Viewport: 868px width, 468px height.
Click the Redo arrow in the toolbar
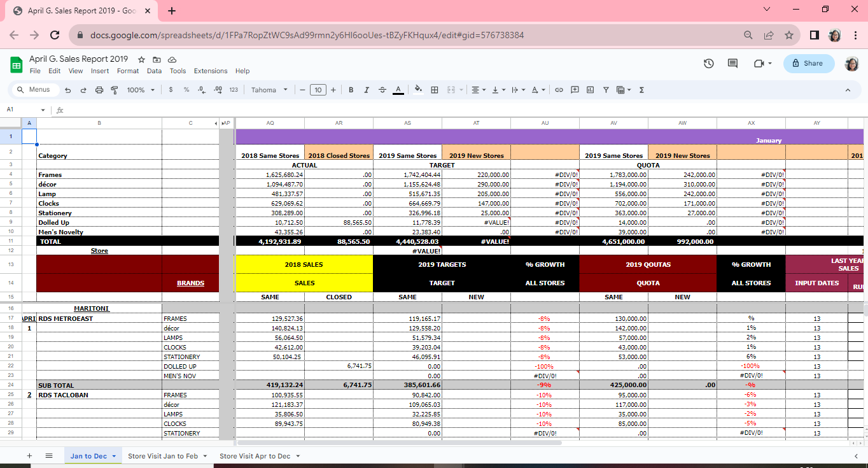click(83, 90)
